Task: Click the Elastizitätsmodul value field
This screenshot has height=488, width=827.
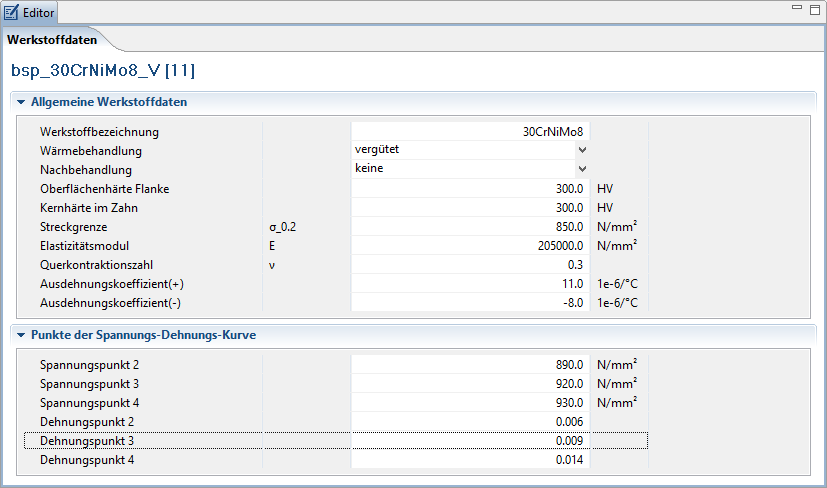Action: click(x=470, y=246)
